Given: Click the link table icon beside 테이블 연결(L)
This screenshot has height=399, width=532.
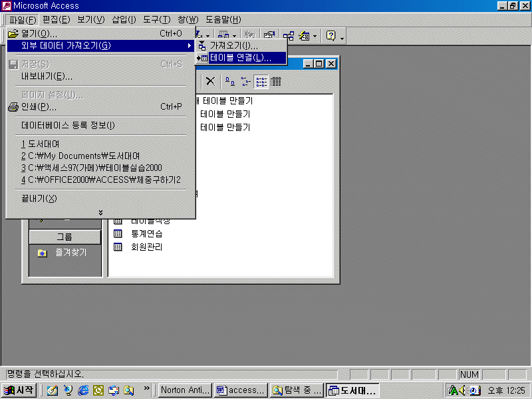Looking at the screenshot, I should point(202,58).
